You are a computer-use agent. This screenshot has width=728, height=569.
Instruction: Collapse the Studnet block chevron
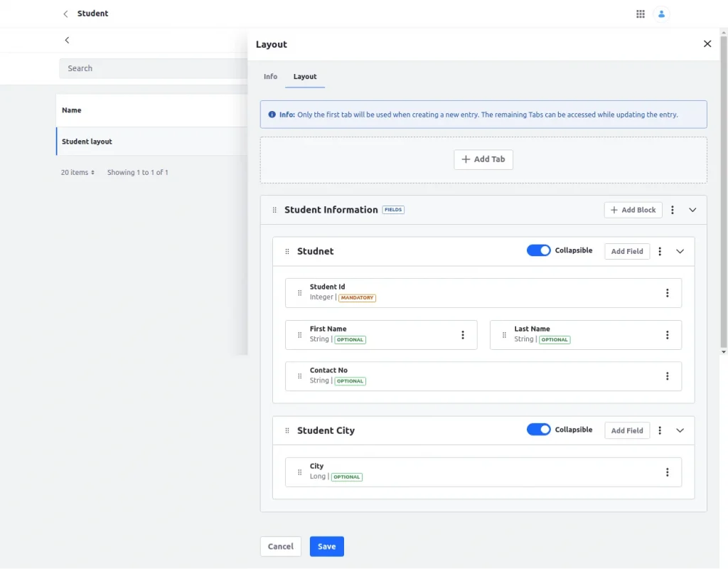point(680,251)
